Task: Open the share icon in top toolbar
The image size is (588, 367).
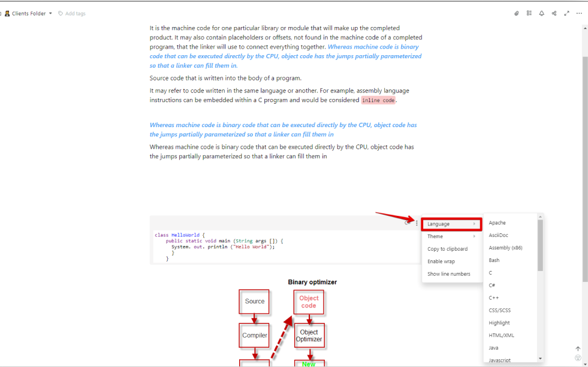Action: coord(554,13)
